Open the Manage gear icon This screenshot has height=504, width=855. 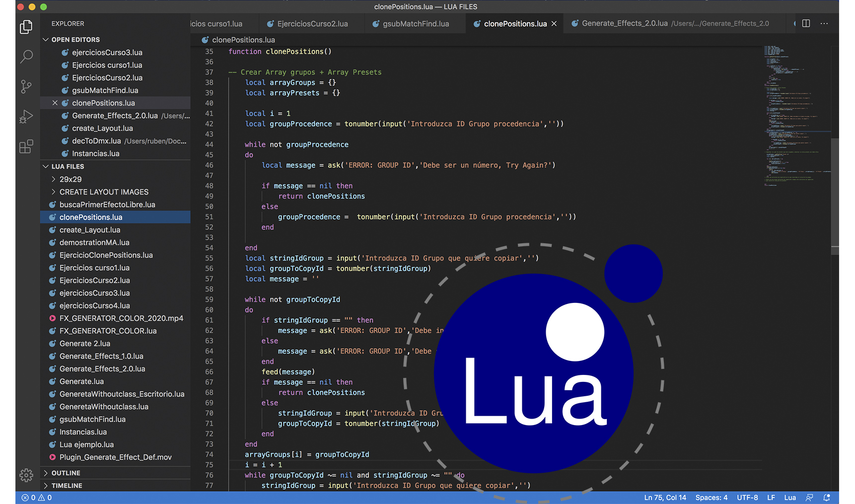(x=26, y=475)
